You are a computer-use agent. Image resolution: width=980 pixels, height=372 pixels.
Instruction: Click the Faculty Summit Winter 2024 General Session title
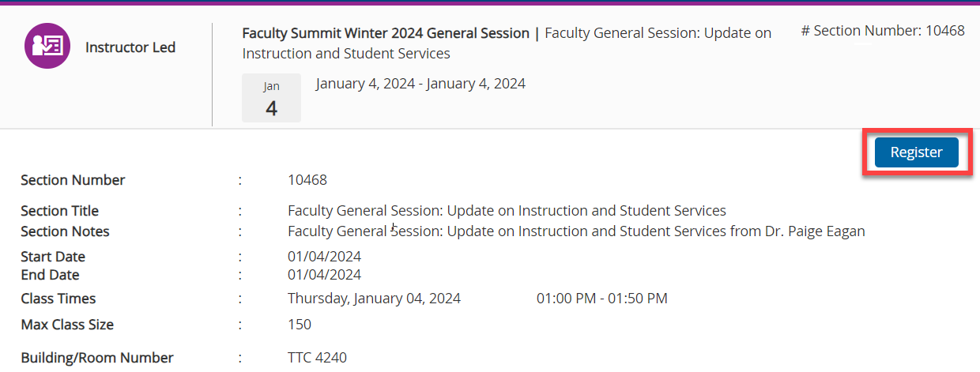[386, 33]
